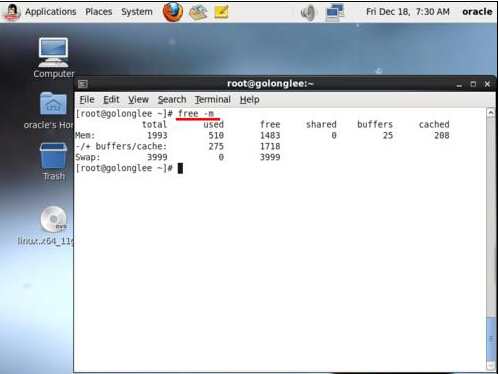The image size is (499, 374).
Task: Open the Applications menu
Action: 51,12
